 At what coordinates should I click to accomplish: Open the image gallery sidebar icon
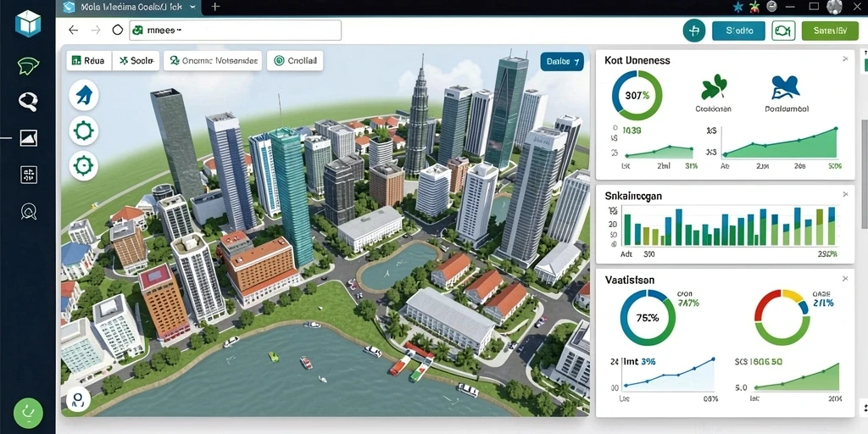28,138
